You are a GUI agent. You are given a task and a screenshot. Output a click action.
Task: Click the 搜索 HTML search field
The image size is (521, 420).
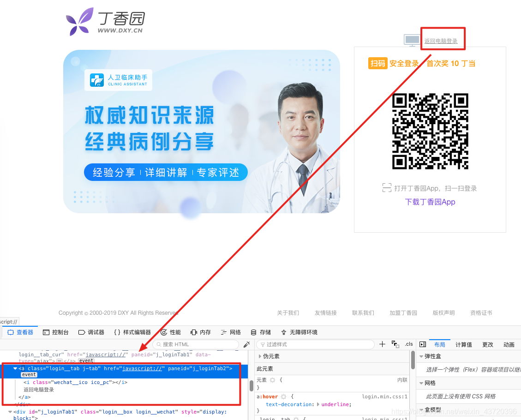196,344
